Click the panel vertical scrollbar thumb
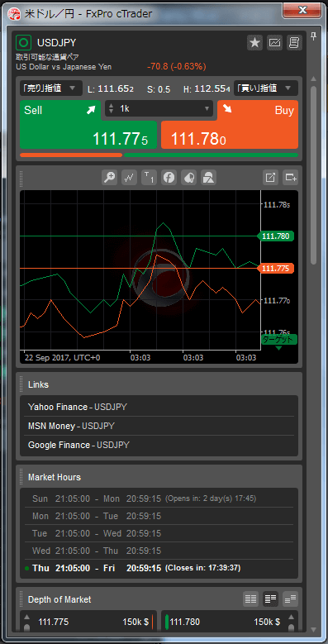The height and width of the screenshot is (644, 328). coord(314,174)
